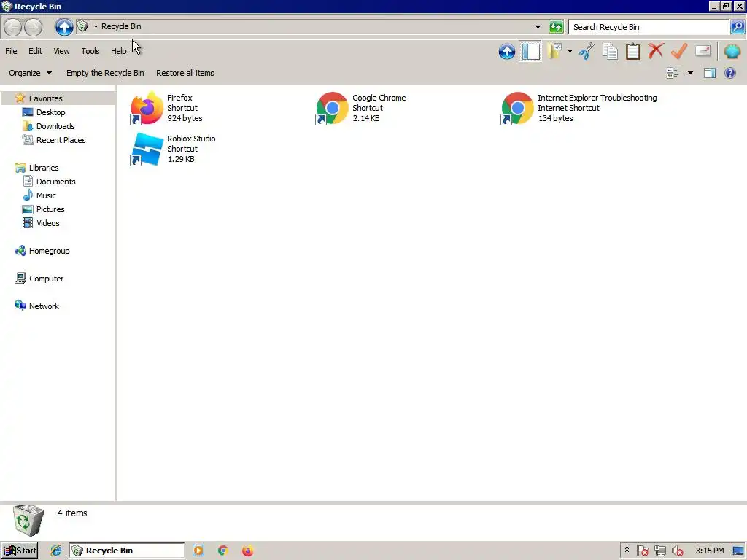Open the Edit menu
Screen dimensions: 747x560
35,51
